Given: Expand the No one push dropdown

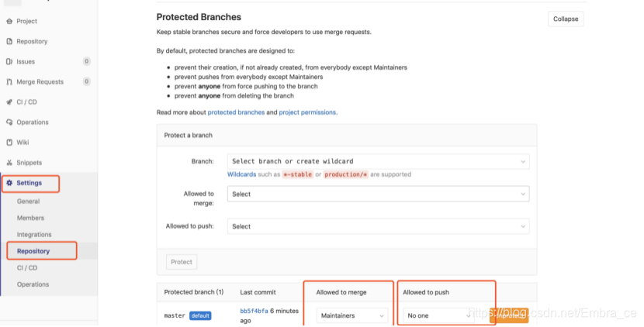Looking at the screenshot, I should click(x=438, y=315).
